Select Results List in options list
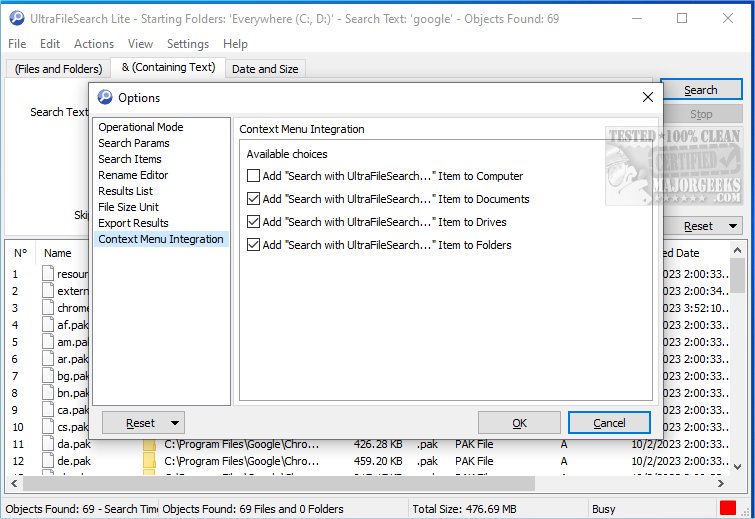 click(x=125, y=191)
